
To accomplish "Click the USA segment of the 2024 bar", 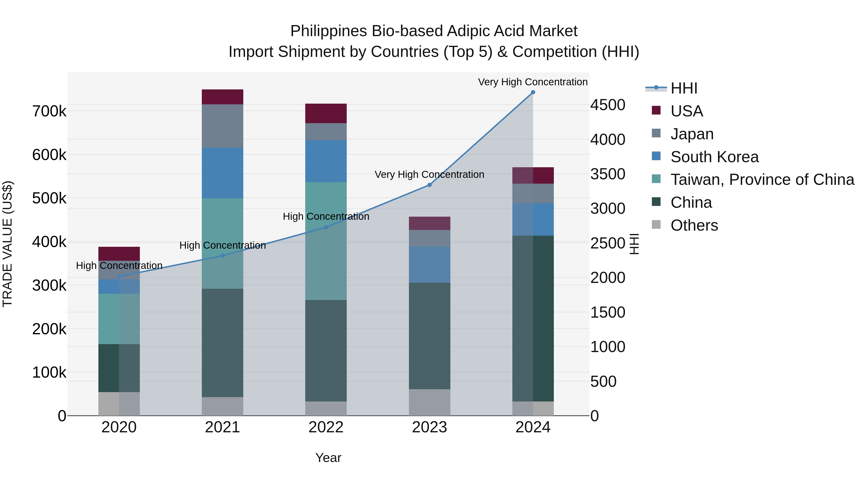I will 533,175.
